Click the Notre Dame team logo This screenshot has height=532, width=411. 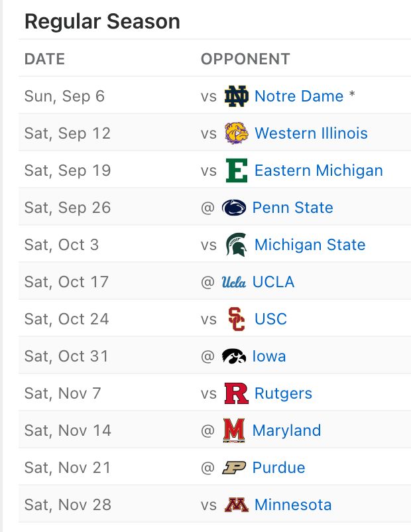pos(237,96)
